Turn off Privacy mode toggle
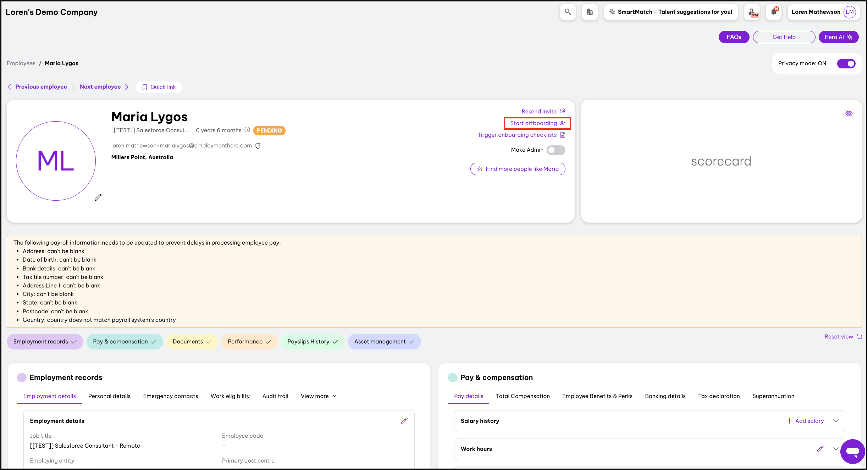868x470 pixels. (846, 63)
